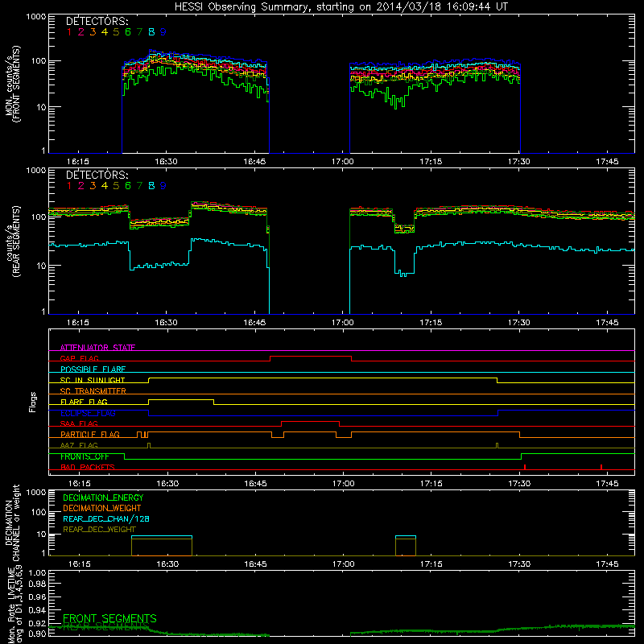Click the DECIMATION_ENERGY legend entry

pyautogui.click(x=103, y=497)
